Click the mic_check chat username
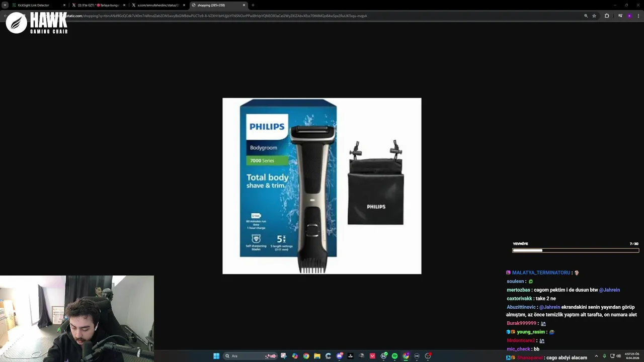Viewport: 644px width, 362px height. tap(518, 349)
